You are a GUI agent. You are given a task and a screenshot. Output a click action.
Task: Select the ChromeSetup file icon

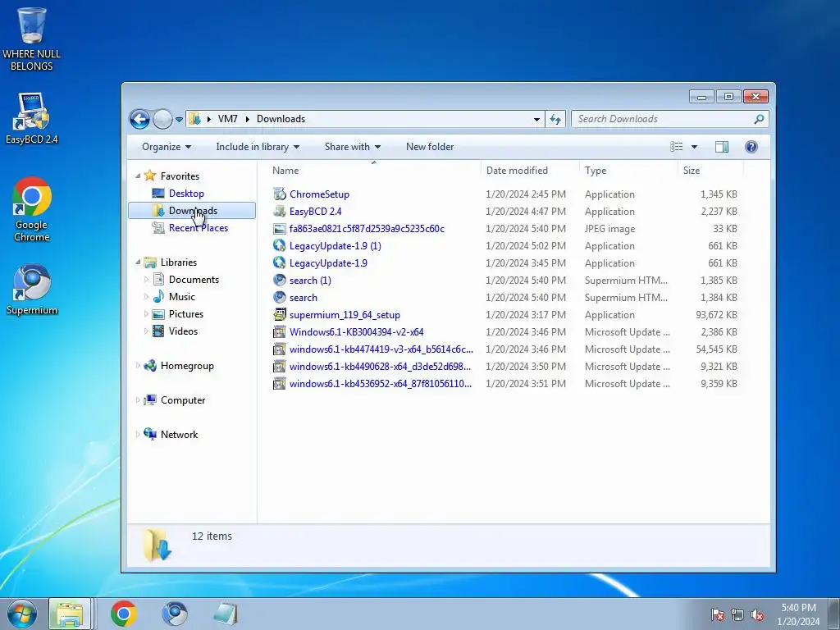279,194
